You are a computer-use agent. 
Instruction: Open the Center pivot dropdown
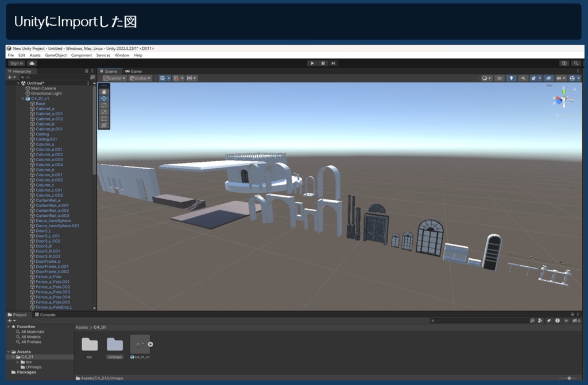[114, 78]
